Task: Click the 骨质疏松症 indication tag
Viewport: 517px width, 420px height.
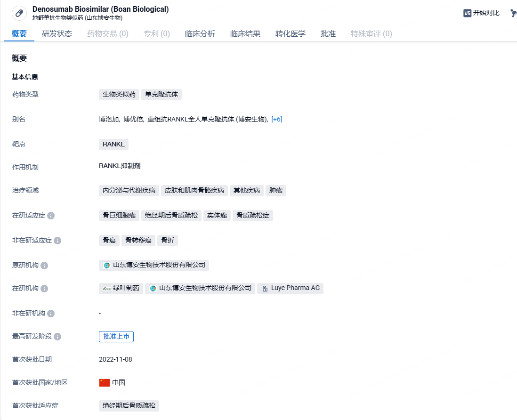Action: tap(253, 216)
